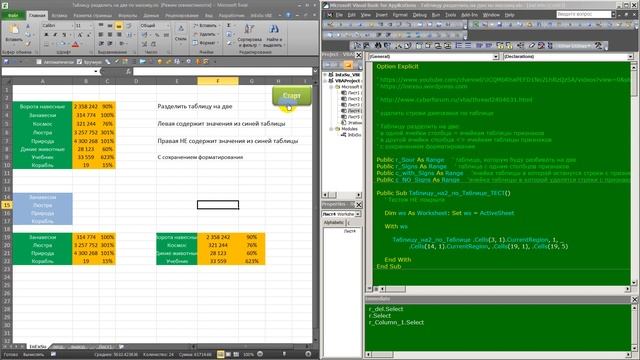Click the Merge and Center icon
The image size is (640, 360).
(x=129, y=35)
